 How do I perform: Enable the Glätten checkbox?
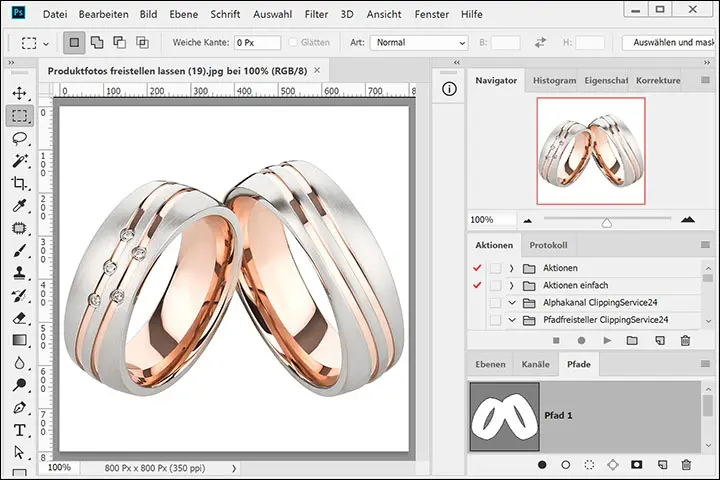(x=293, y=43)
